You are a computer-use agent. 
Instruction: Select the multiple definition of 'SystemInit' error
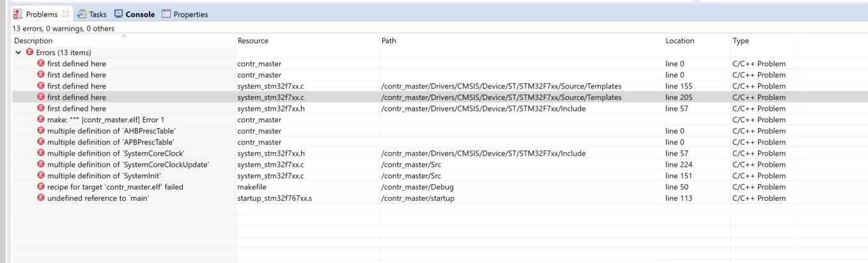point(440,175)
